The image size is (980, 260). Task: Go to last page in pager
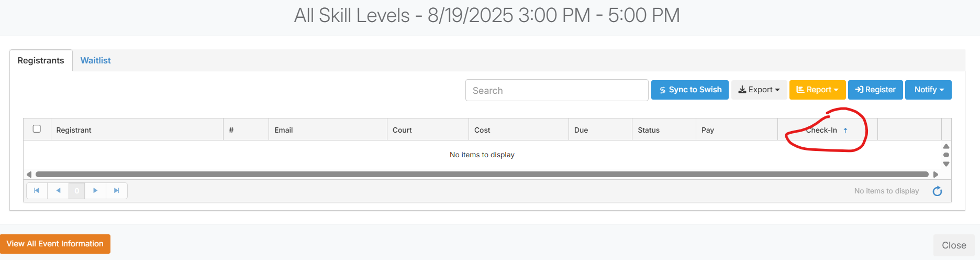(117, 190)
